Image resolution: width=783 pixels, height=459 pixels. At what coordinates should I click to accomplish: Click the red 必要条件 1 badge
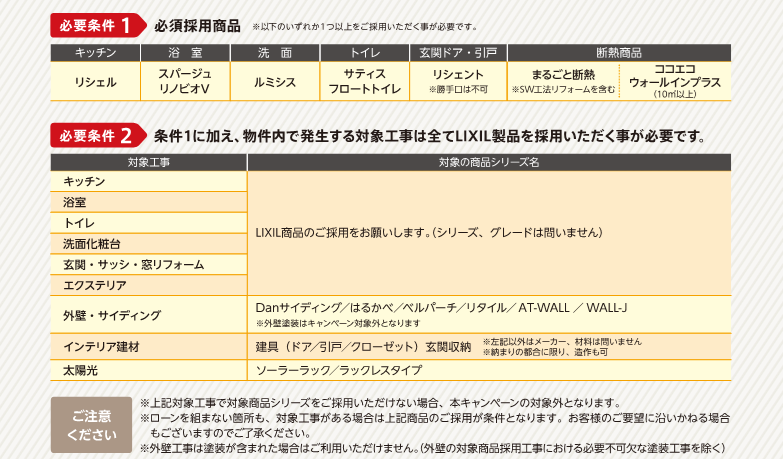click(x=97, y=26)
